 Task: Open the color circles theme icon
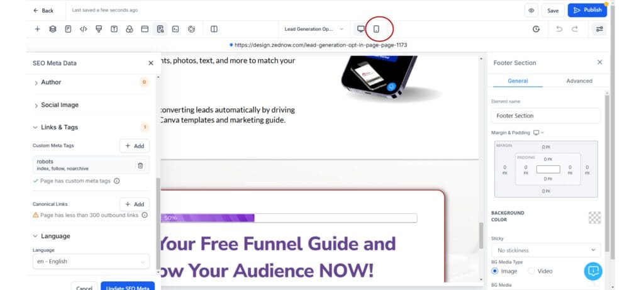[130, 29]
